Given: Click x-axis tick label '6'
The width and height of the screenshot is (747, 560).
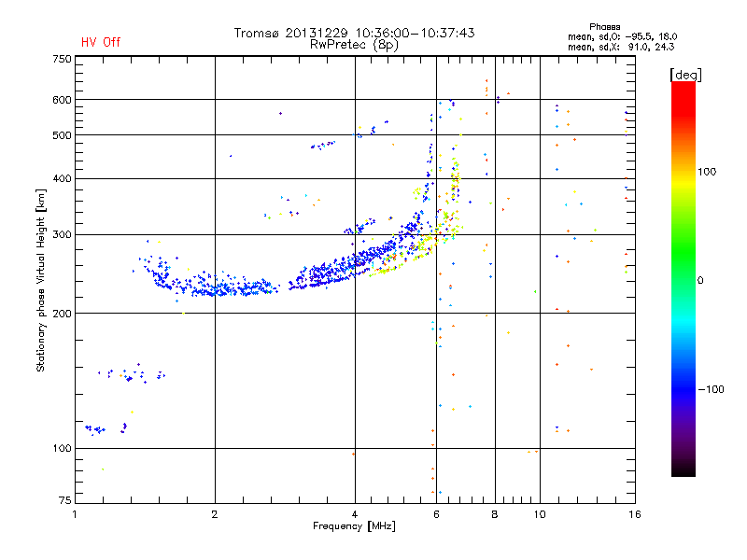Looking at the screenshot, I should (x=436, y=514).
